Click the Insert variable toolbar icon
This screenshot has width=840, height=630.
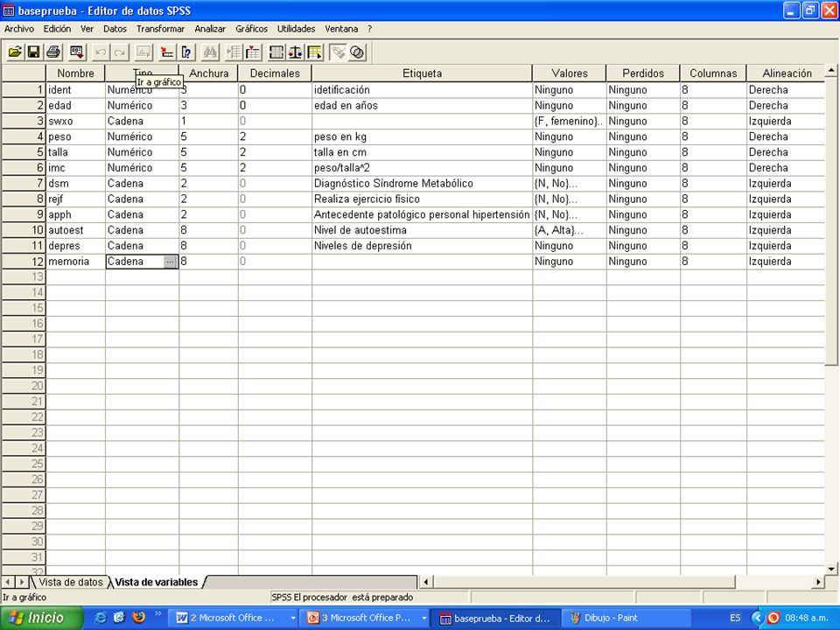(x=253, y=52)
